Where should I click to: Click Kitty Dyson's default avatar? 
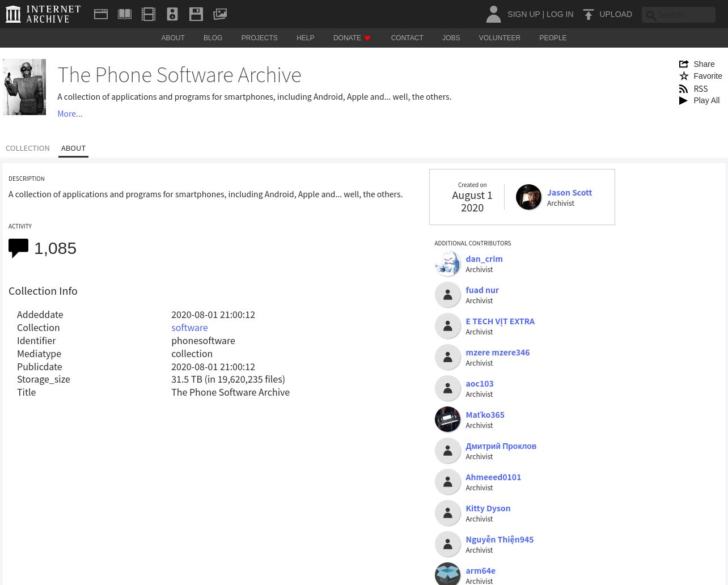point(447,513)
